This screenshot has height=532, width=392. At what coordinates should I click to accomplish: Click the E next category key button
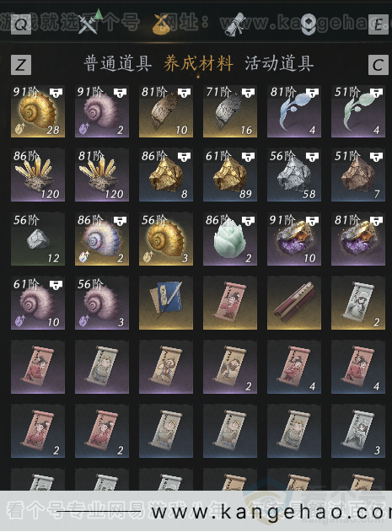click(379, 24)
